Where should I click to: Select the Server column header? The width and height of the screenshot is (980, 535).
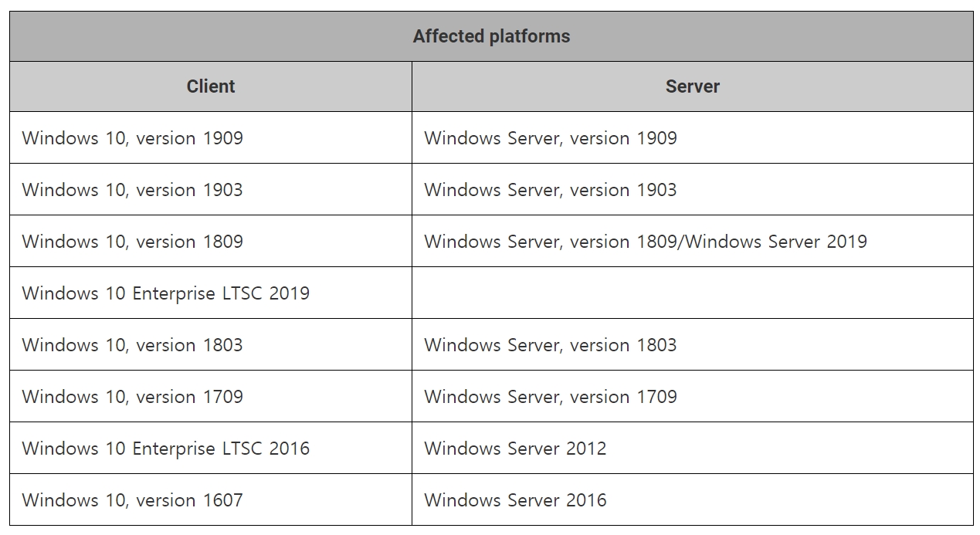tap(692, 86)
